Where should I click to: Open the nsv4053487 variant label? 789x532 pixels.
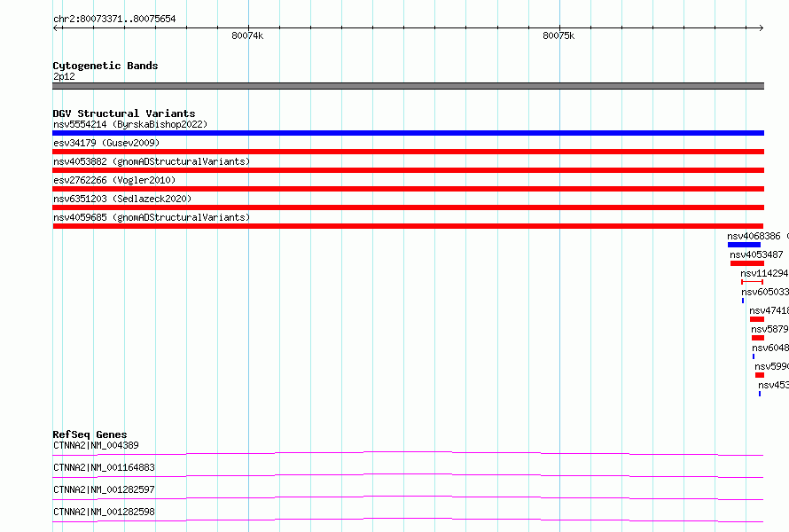[x=756, y=254]
